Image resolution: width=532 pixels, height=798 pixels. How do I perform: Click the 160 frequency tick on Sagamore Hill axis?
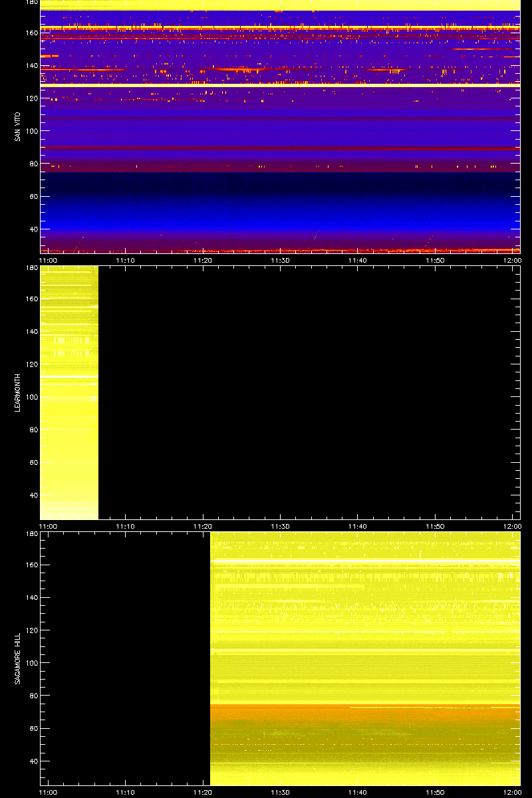(x=31, y=565)
